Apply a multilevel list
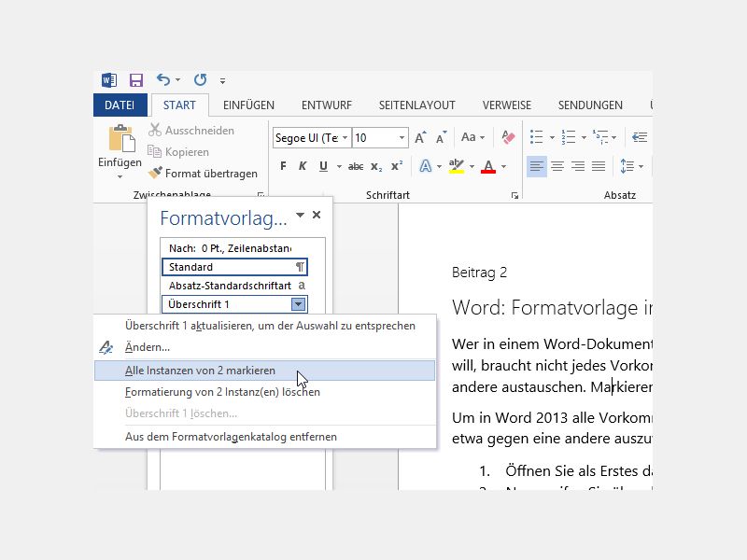747x560 pixels. 599,137
